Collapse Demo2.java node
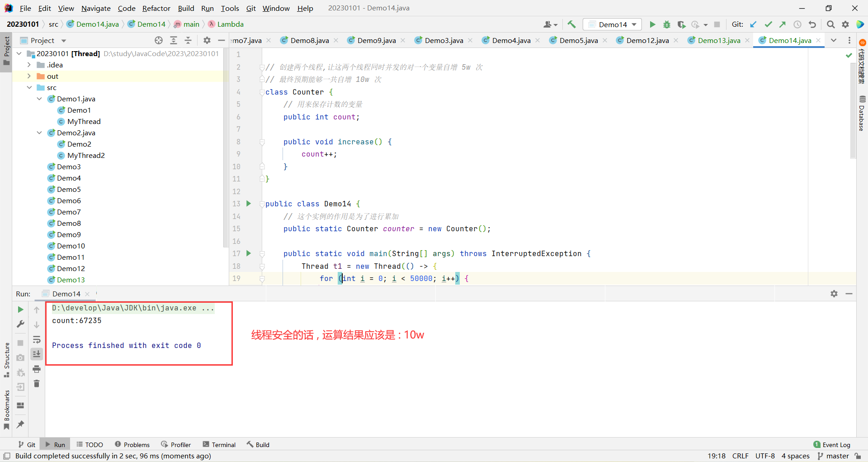Screen dimensions: 868x462 pos(39,133)
